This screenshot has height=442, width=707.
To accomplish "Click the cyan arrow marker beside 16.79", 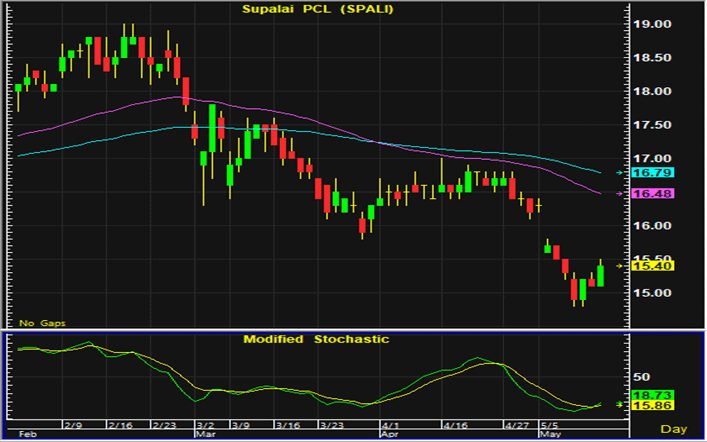I will pos(620,173).
